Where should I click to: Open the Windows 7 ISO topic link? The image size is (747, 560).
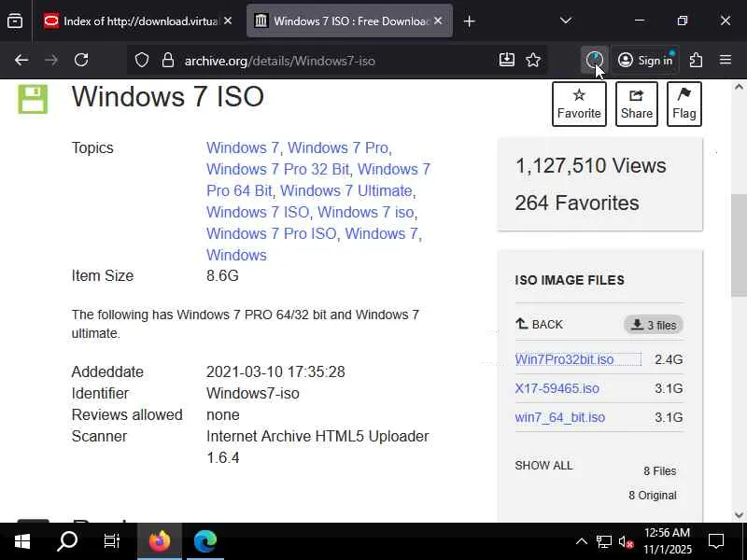coord(258,212)
